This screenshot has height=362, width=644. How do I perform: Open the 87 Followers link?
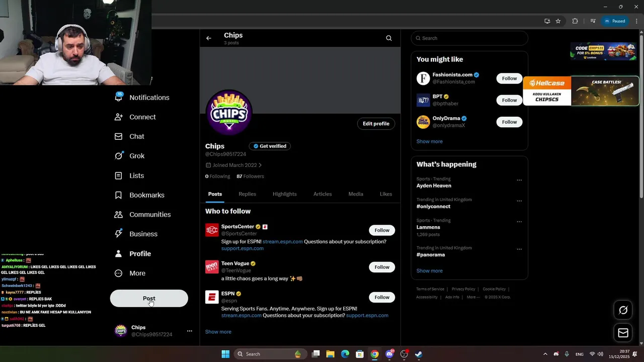[x=250, y=176]
